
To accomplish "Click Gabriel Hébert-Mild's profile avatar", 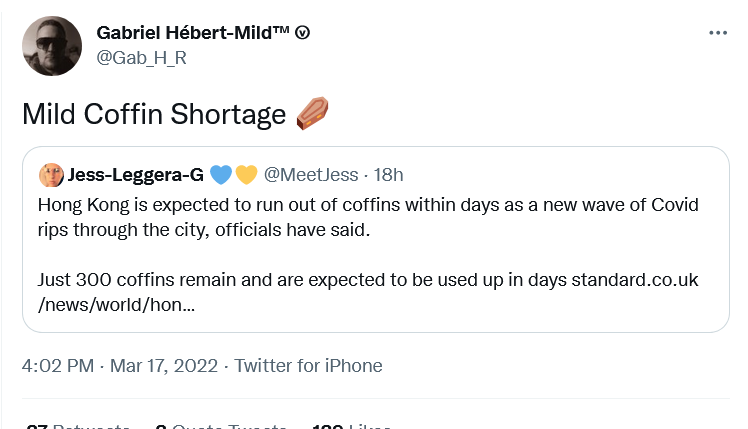I will tap(52, 46).
